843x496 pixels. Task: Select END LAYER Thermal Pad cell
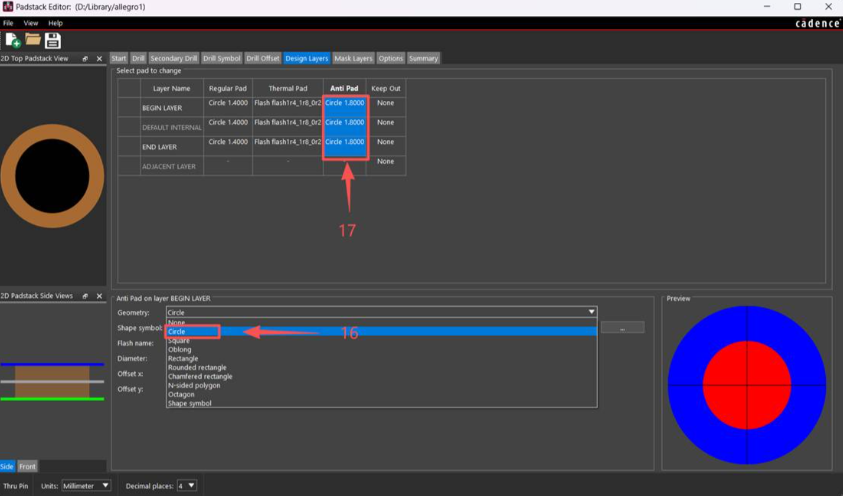pyautogui.click(x=288, y=146)
